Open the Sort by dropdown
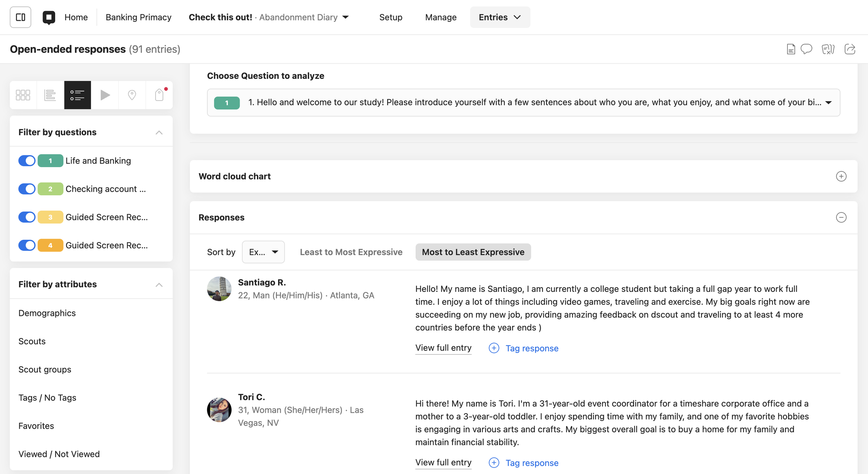 [263, 252]
